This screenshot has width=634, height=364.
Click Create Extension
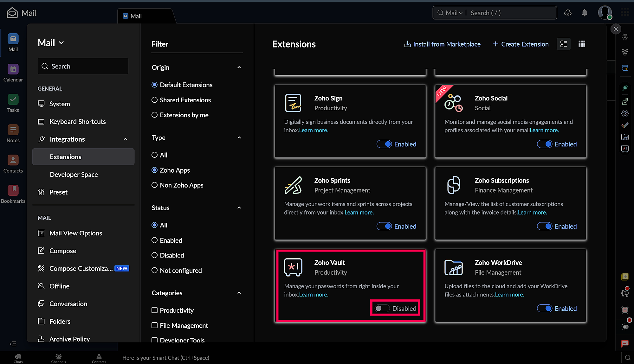coord(521,44)
